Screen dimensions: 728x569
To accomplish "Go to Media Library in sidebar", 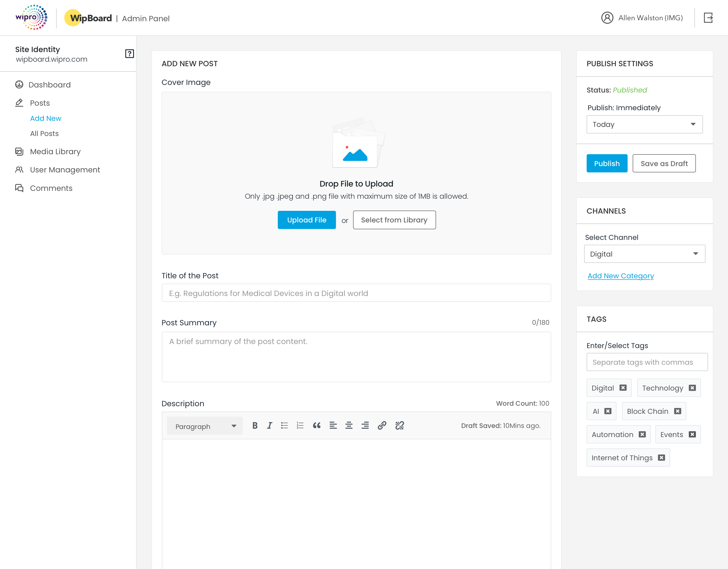I will pyautogui.click(x=55, y=152).
